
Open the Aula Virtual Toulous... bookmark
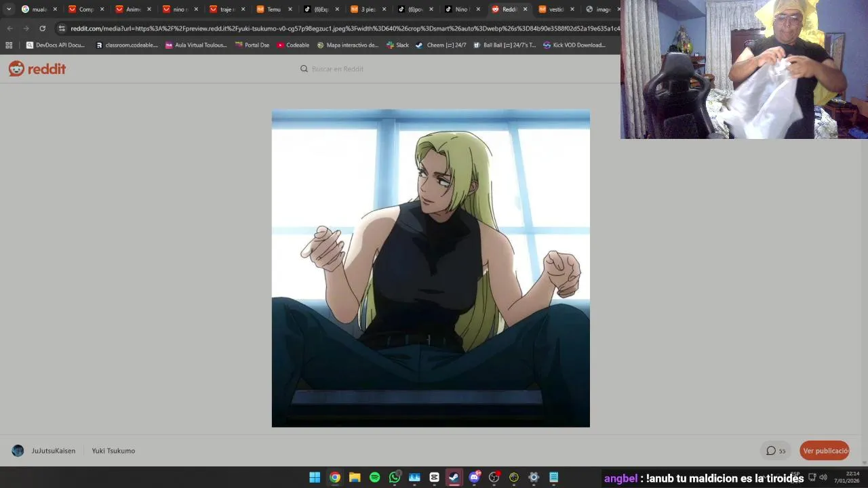197,45
